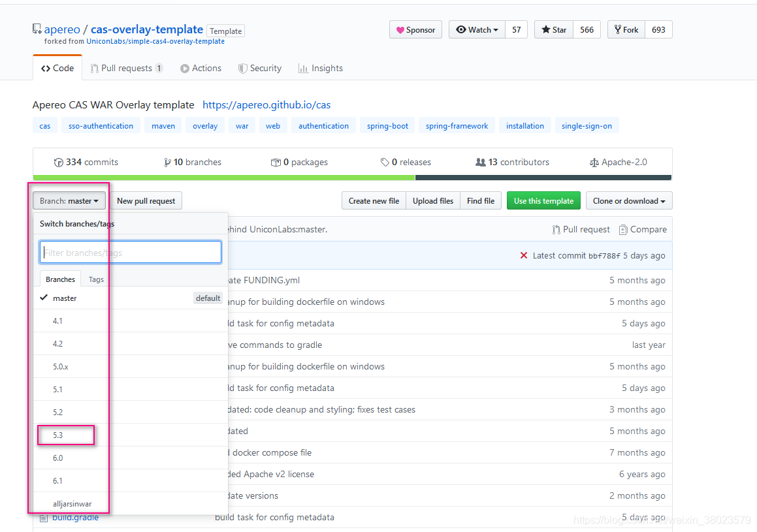Image resolution: width=757 pixels, height=532 pixels.
Task: Click the forks count 693
Action: click(x=658, y=29)
